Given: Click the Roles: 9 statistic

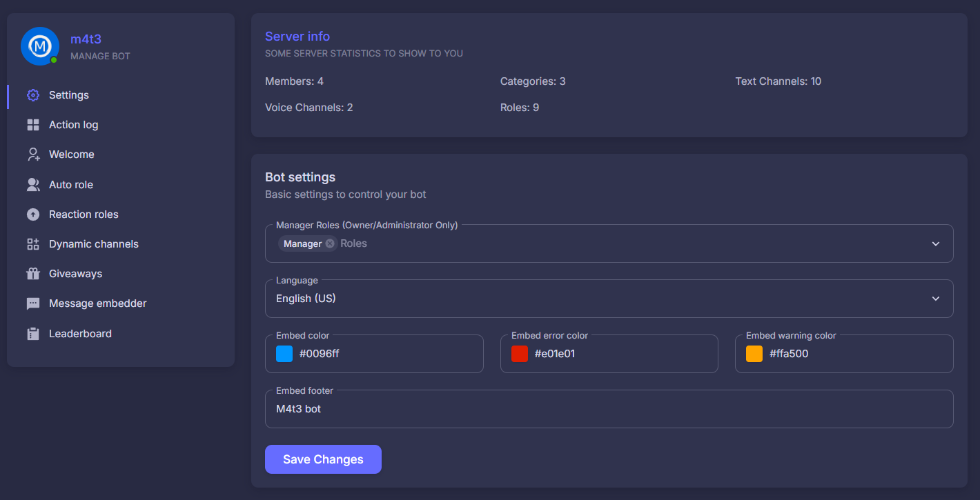Looking at the screenshot, I should point(520,108).
